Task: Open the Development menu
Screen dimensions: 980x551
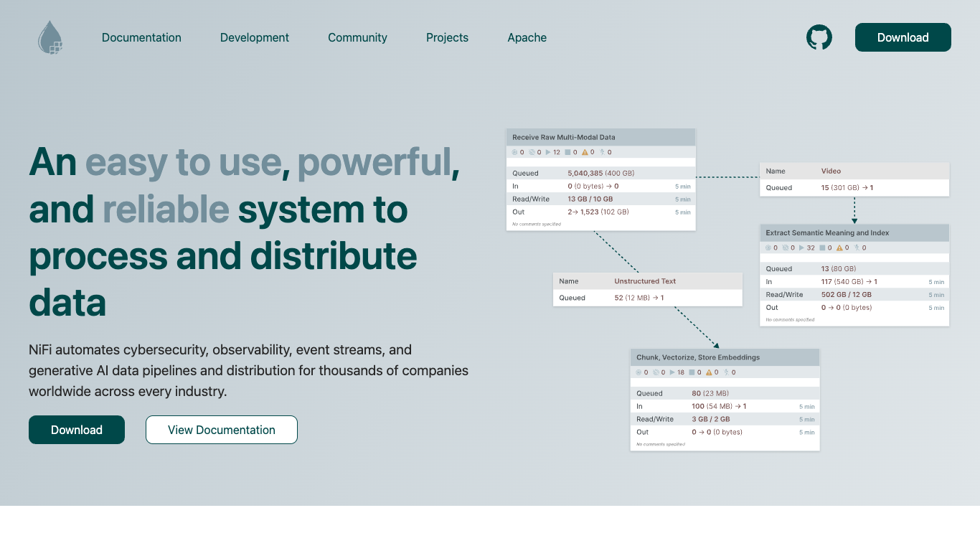Action: pos(255,37)
